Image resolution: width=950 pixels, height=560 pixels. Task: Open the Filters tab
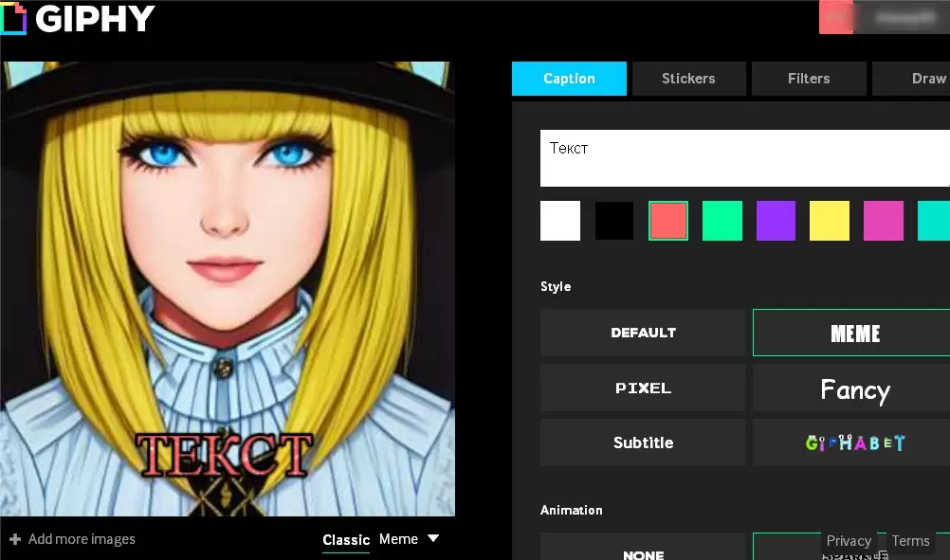809,79
